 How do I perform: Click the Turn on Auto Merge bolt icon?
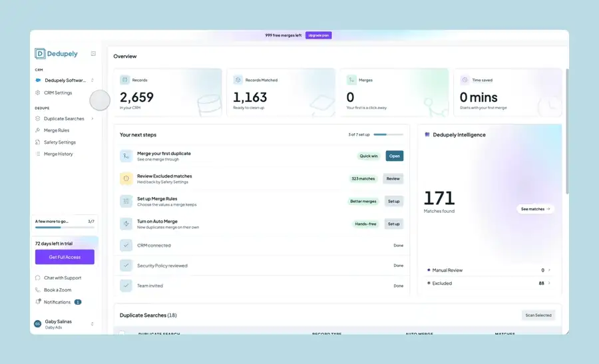pyautogui.click(x=126, y=224)
